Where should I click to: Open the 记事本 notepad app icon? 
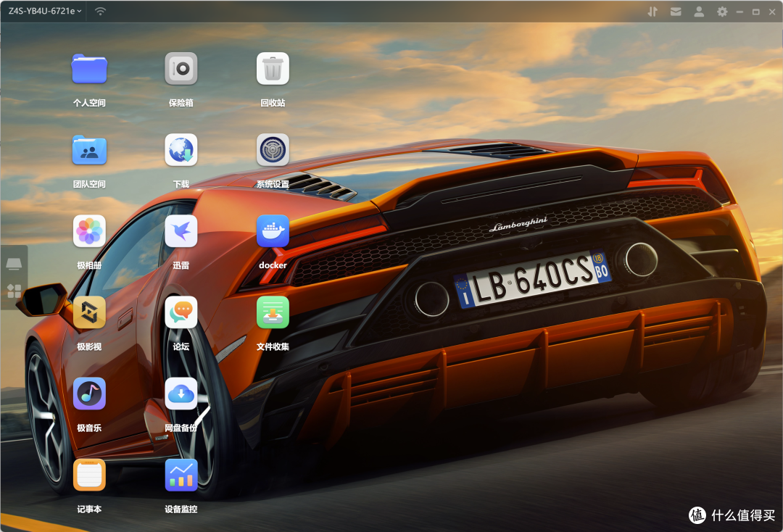click(89, 475)
